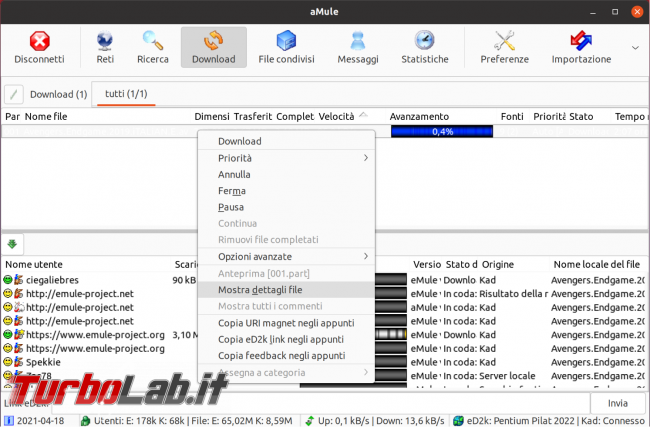650x427 pixels.
Task: Select Copia URI magnet negli appunti
Action: click(286, 323)
